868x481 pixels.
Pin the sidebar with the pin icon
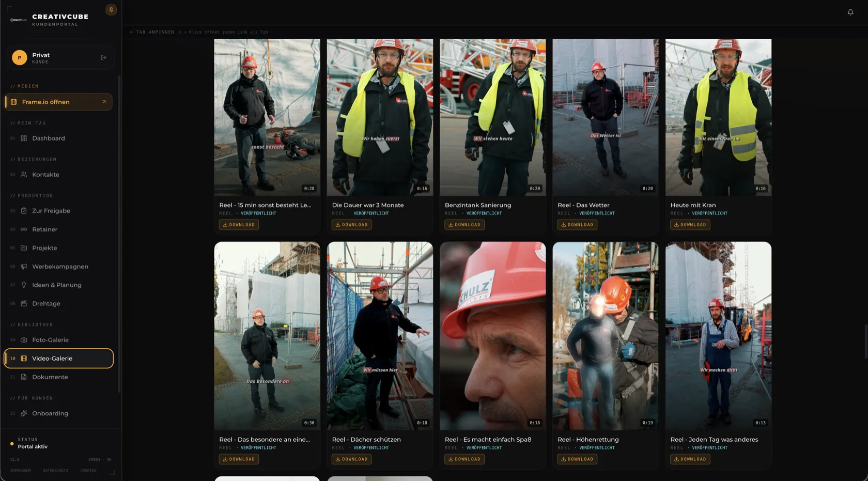click(111, 10)
